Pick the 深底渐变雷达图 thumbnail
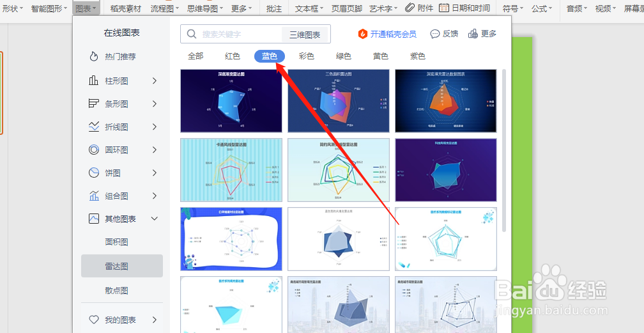The height and width of the screenshot is (333, 644). [231, 101]
